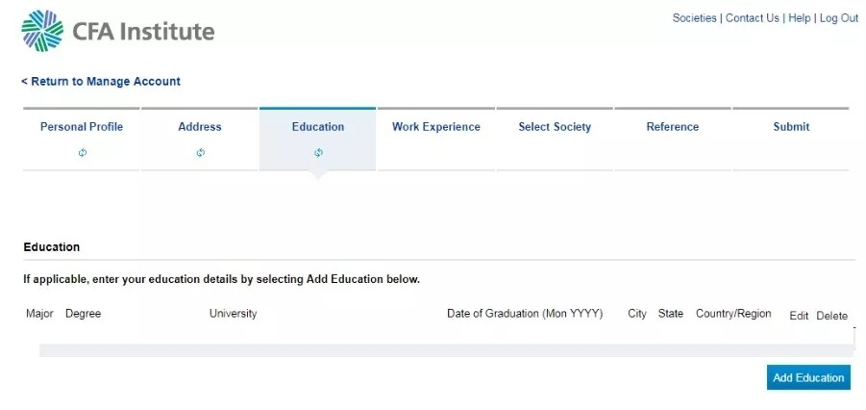The height and width of the screenshot is (410, 866).
Task: Click the Add Education button
Action: point(808,378)
